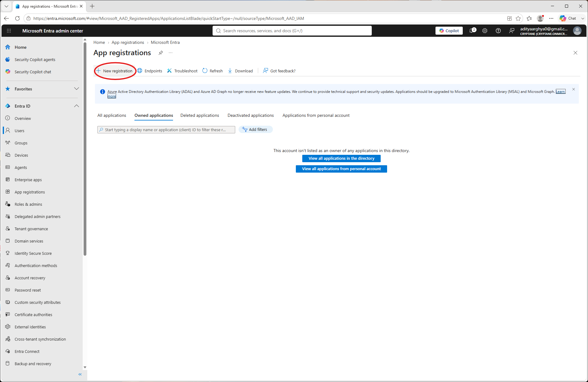The width and height of the screenshot is (588, 382).
Task: Open notifications bell icon
Action: (473, 31)
